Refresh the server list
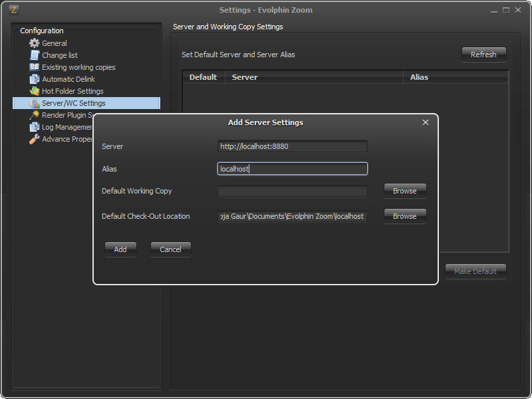The image size is (532, 399). 484,55
